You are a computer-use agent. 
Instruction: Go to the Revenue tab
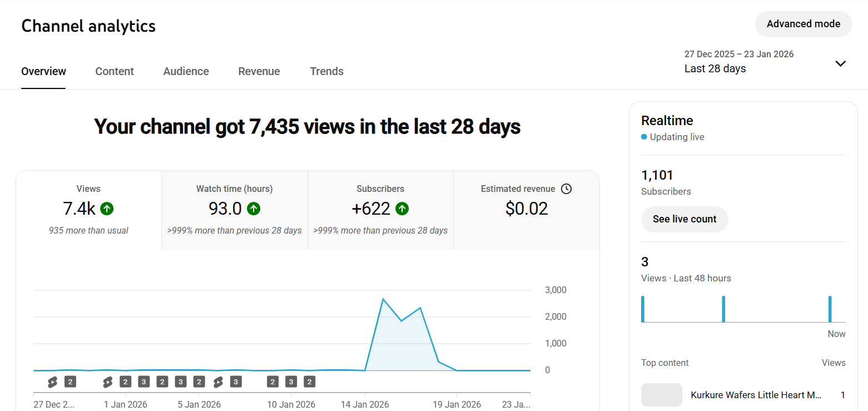[259, 71]
